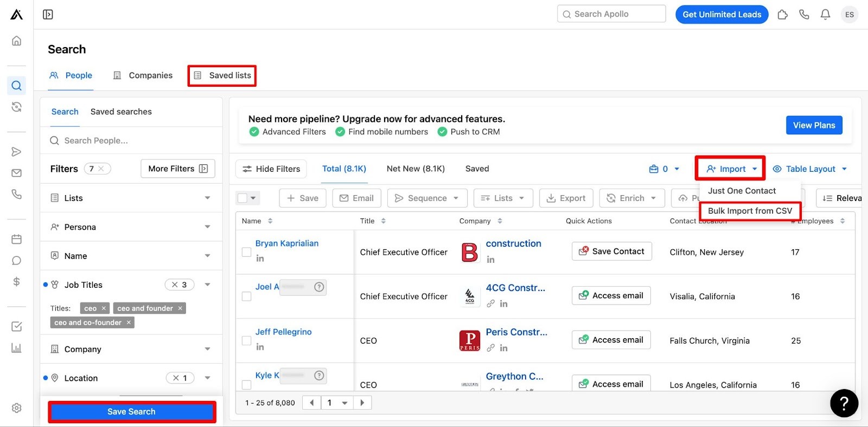Open the Enrich sidebar icon
The image size is (868, 427).
pyautogui.click(x=17, y=107)
